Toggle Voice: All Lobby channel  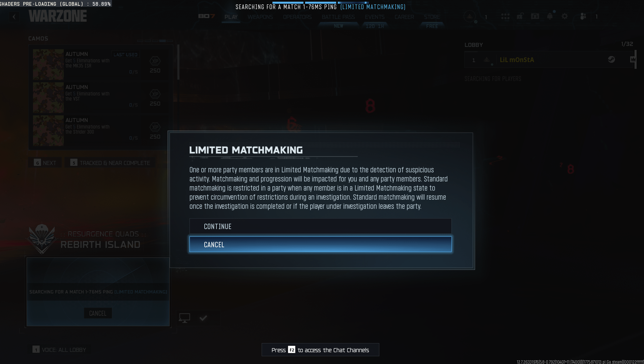tap(60, 350)
